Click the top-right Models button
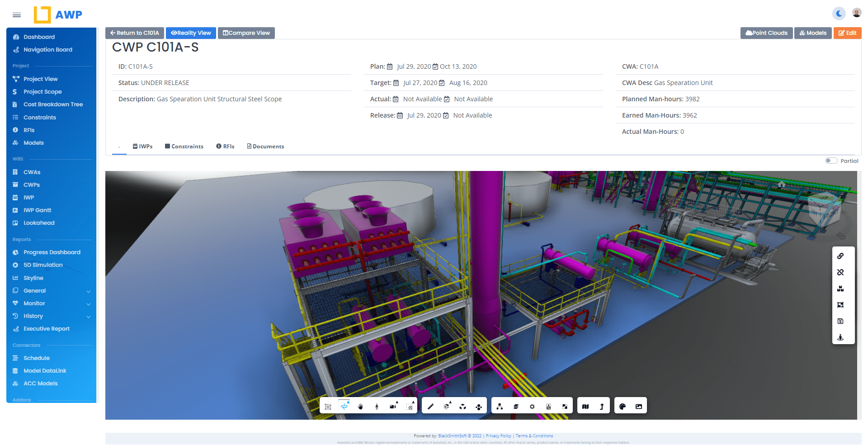Screen dimensions: 868x445 click(813, 33)
